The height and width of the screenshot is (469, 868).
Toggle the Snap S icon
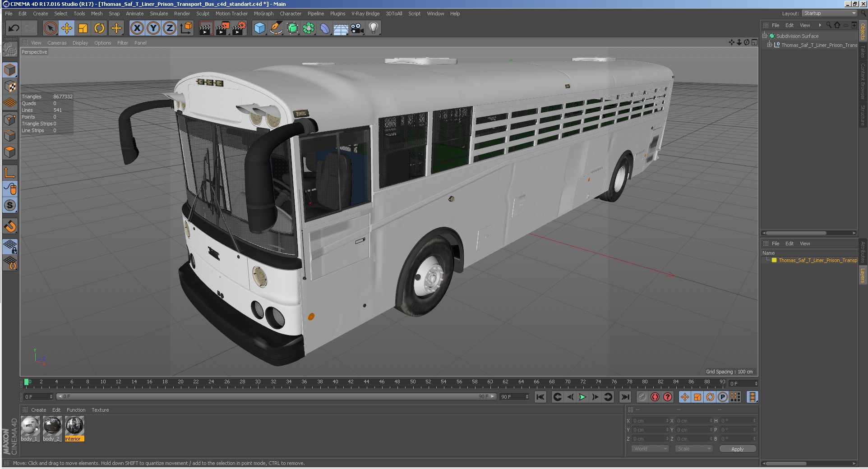(10, 205)
